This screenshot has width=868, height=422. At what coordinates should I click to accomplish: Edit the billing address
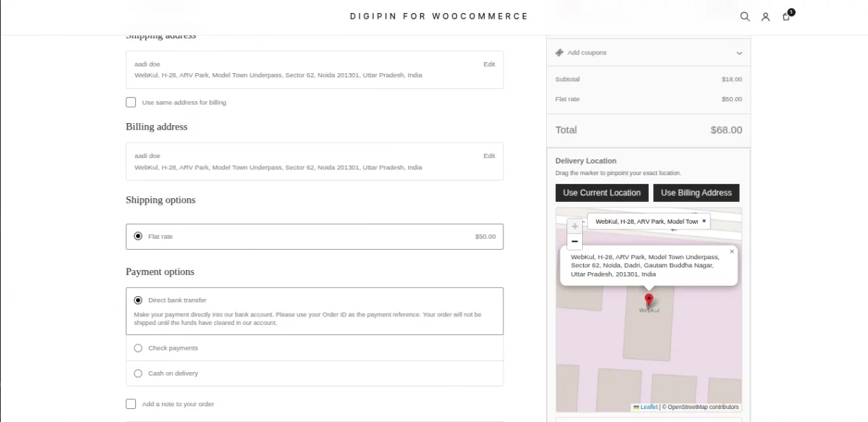(489, 156)
